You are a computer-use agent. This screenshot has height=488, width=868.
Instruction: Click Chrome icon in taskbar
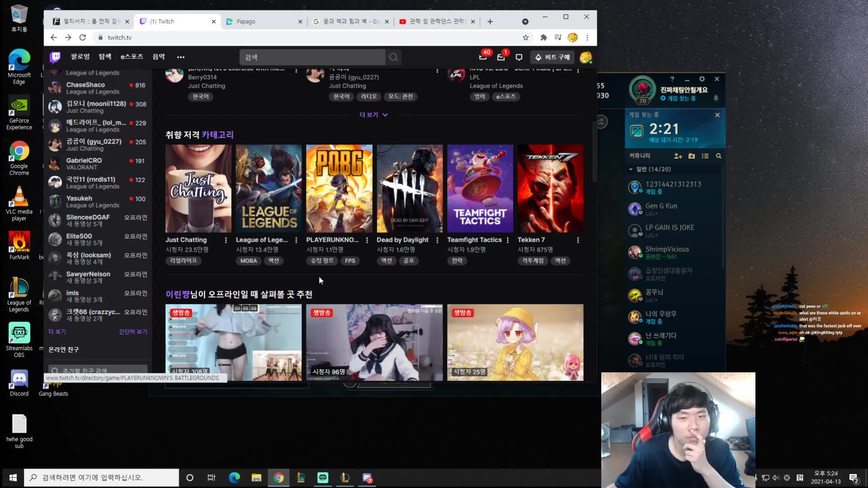pos(278,478)
